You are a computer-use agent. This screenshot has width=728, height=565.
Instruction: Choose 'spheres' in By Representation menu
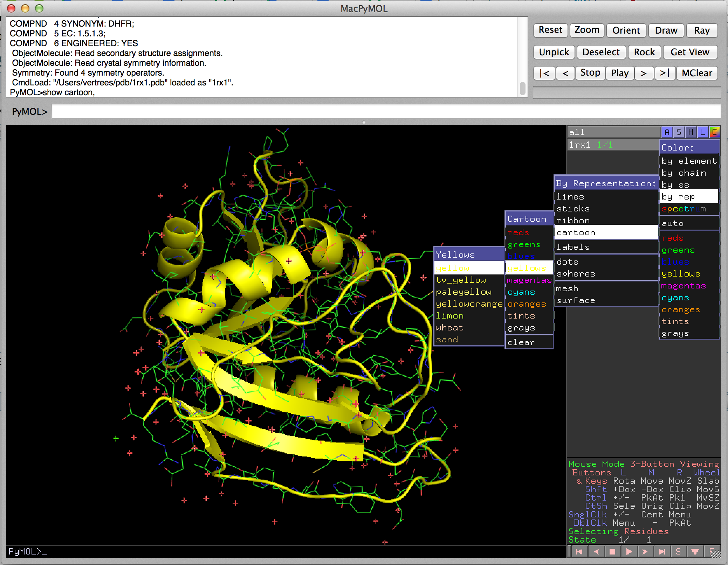[x=606, y=274]
